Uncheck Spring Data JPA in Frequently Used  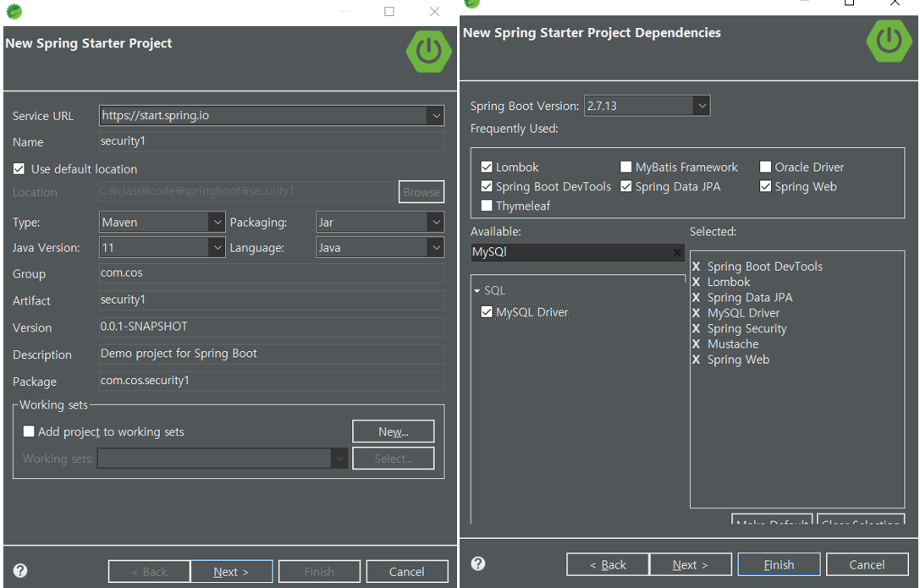(x=626, y=186)
